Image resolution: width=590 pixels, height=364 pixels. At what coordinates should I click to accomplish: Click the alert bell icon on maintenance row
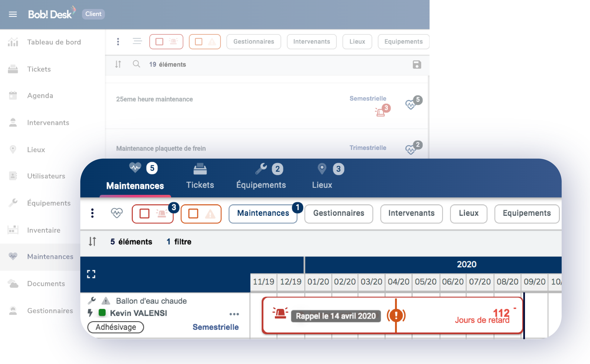(280, 315)
